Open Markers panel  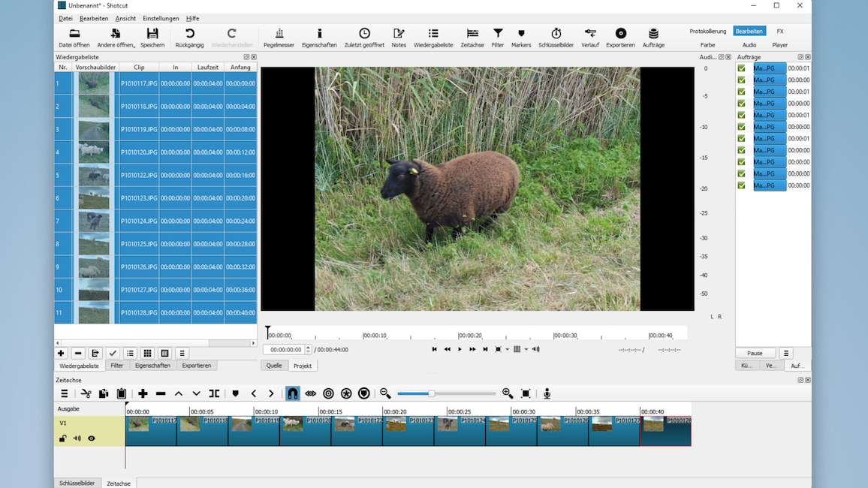coord(521,38)
